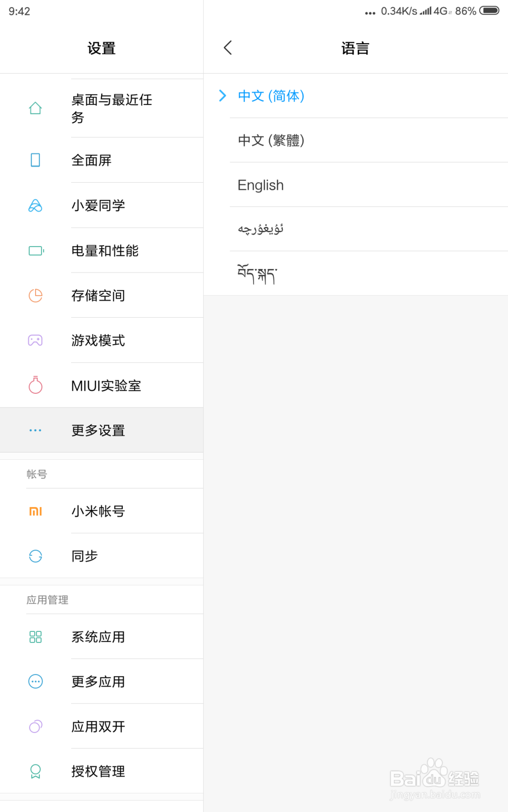Tap the Xiao Ai assistant icon

36,206
